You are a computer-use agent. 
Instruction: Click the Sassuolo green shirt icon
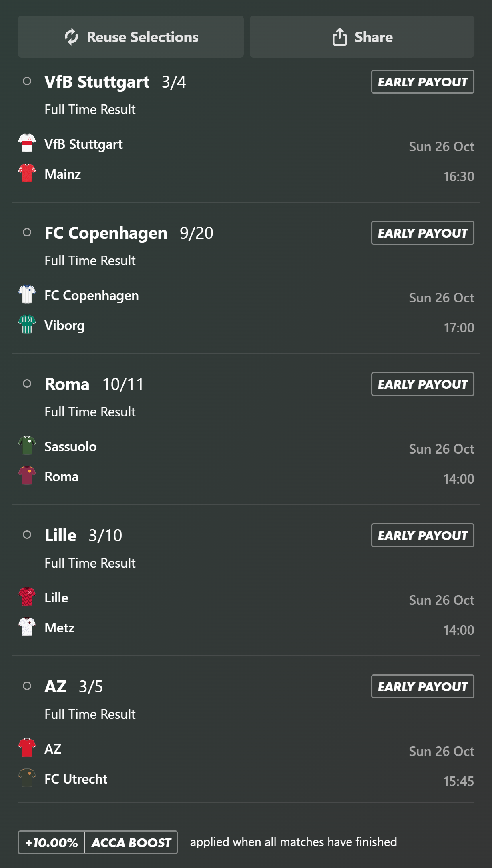tap(27, 446)
